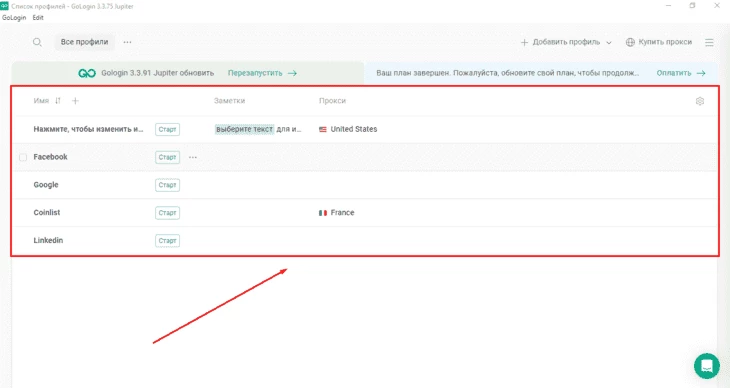Click the 'Linkedin' profile name

click(x=48, y=240)
